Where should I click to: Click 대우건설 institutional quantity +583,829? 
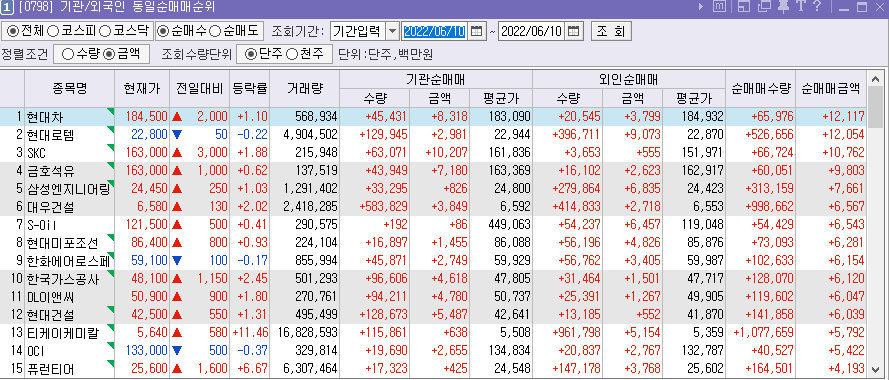pyautogui.click(x=383, y=205)
